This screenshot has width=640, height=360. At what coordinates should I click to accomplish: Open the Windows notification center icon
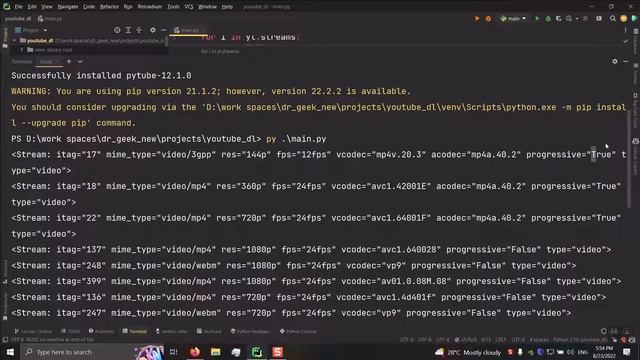627,352
